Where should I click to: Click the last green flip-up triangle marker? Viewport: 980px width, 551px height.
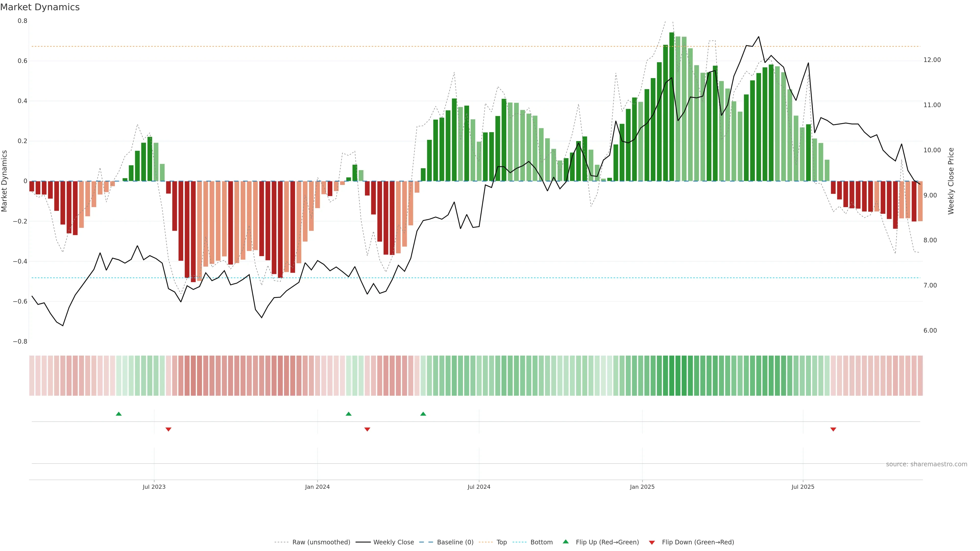[x=423, y=414]
